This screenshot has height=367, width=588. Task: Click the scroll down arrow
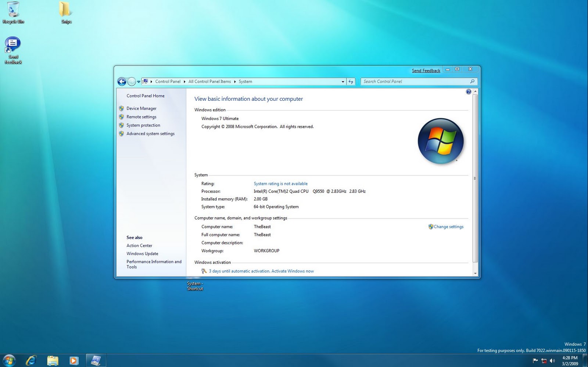475,273
